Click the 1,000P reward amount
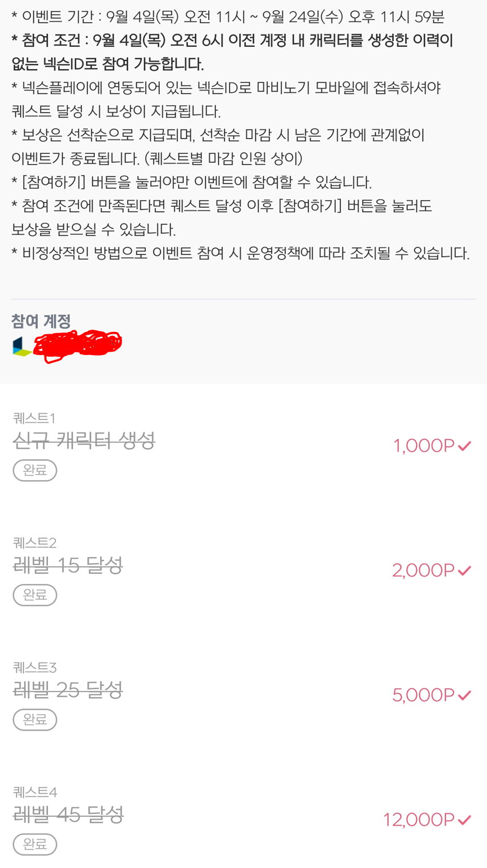Image resolution: width=487 pixels, height=868 pixels. pos(424,446)
